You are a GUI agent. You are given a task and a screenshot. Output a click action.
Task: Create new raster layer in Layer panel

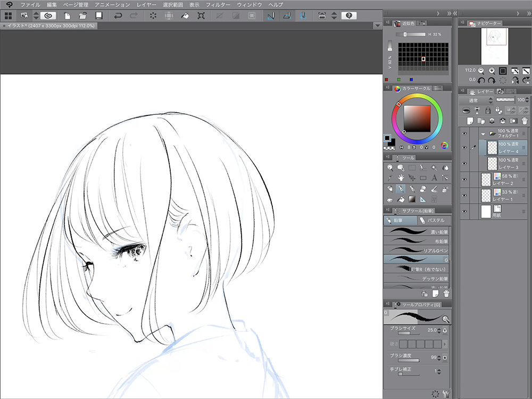pyautogui.click(x=470, y=121)
